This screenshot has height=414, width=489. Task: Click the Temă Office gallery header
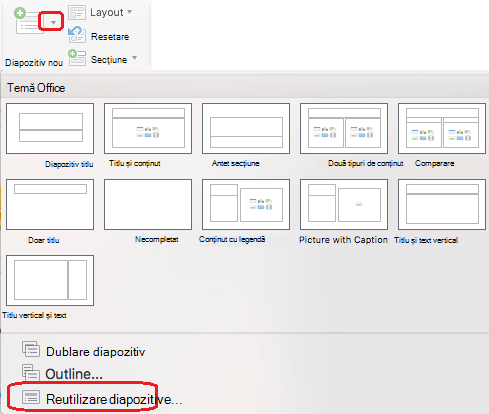[x=36, y=88]
